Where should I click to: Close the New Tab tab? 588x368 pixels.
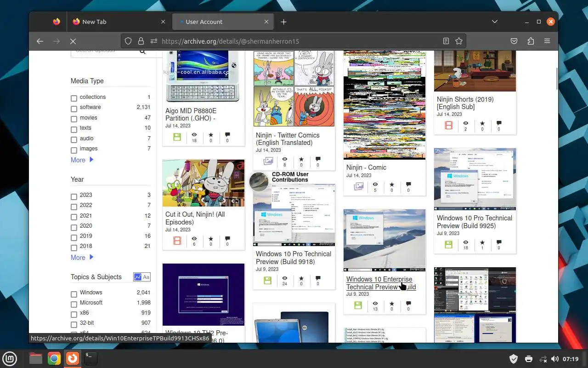[163, 22]
